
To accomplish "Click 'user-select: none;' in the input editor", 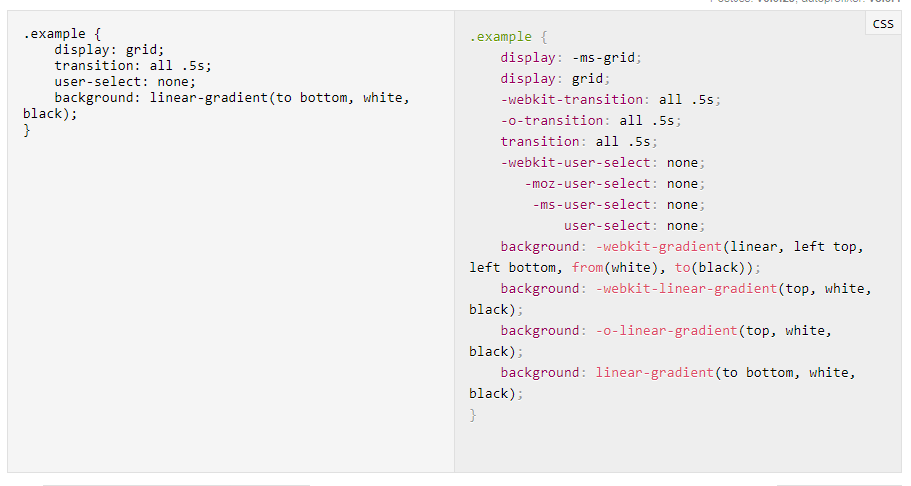I will (x=125, y=81).
